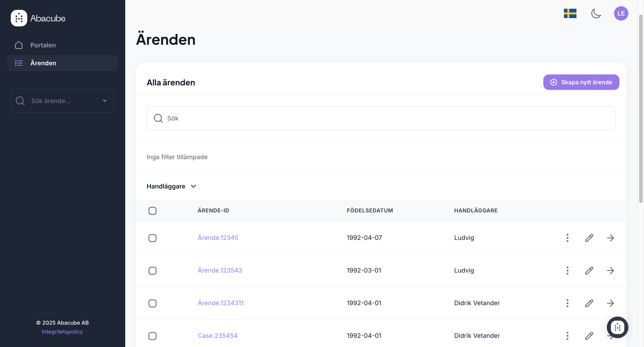The image size is (644, 347).
Task: Go to Portalen in the sidebar
Action: pos(43,45)
